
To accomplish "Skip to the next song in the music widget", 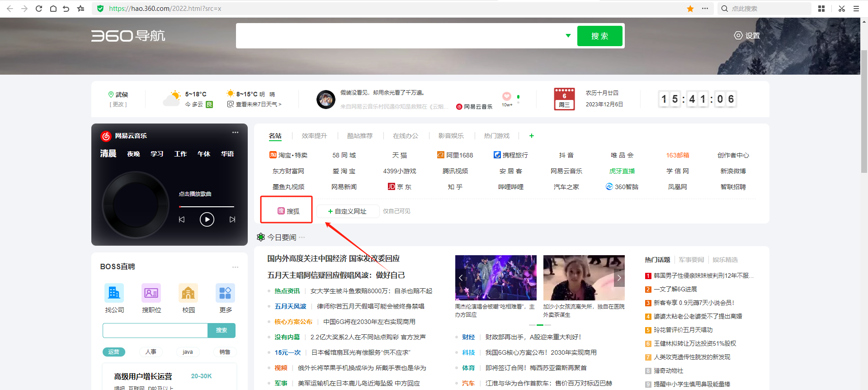I will [232, 219].
